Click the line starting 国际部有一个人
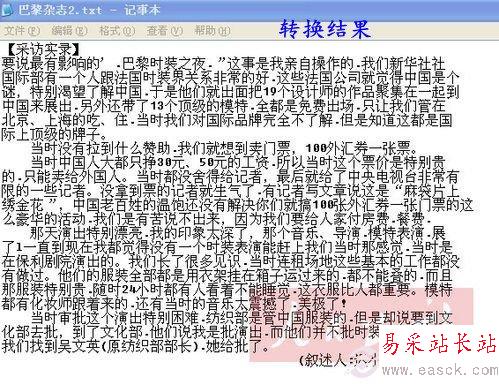499x385 pixels. 230,78
